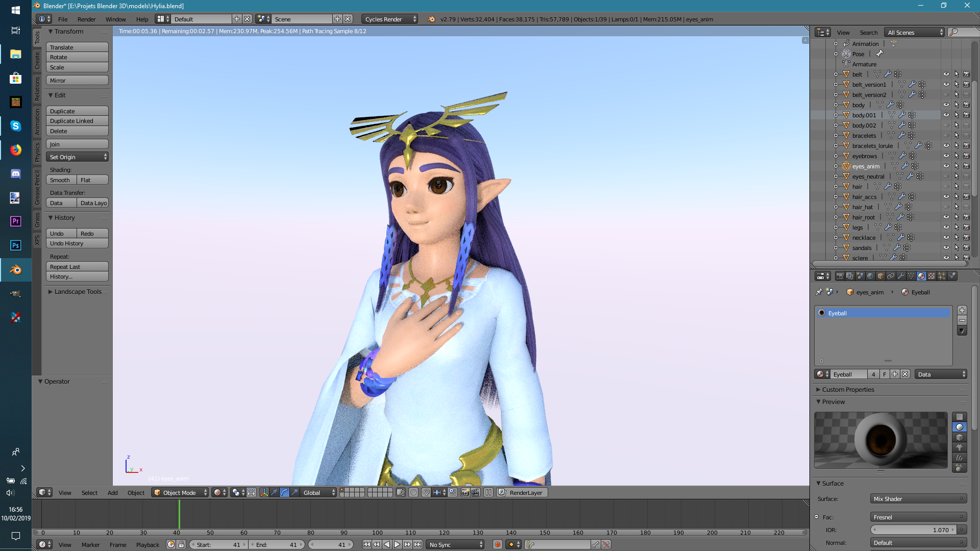
Task: Pause the viewport render preview
Action: tap(488, 492)
